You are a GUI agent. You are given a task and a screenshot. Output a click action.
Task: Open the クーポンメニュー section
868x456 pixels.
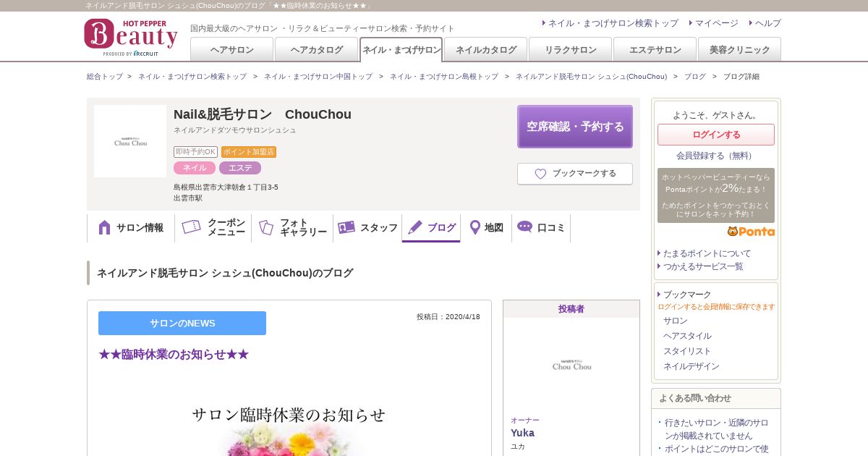coord(213,228)
